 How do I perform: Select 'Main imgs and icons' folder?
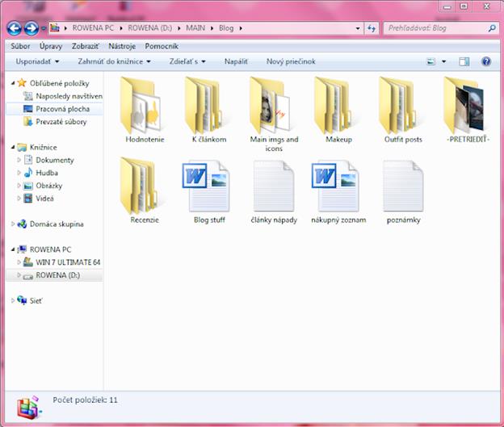point(274,114)
